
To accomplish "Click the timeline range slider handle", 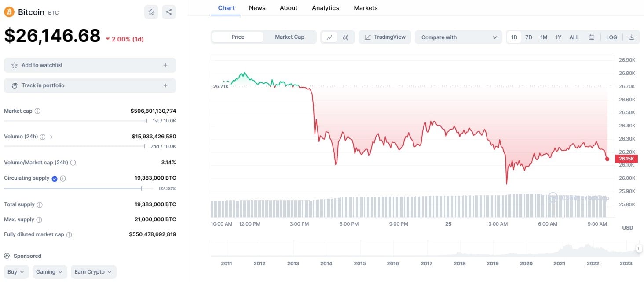I will 639,249.
